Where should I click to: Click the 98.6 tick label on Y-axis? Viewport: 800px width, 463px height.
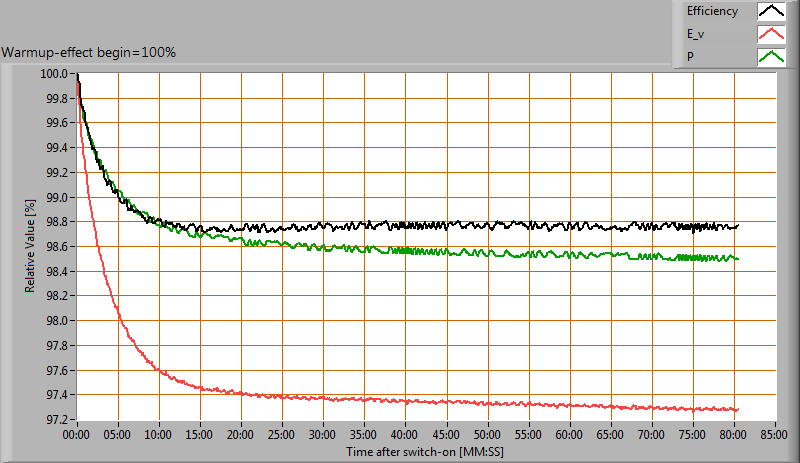point(53,247)
